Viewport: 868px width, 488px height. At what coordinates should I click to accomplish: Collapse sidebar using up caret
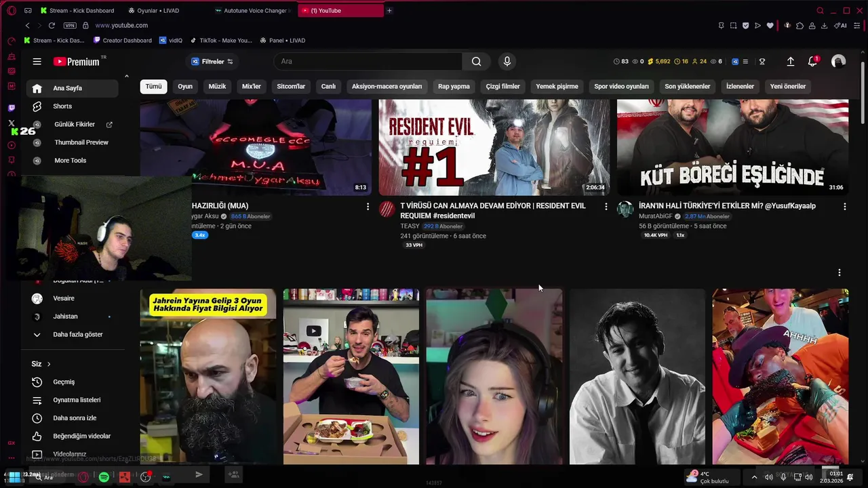coord(126,76)
